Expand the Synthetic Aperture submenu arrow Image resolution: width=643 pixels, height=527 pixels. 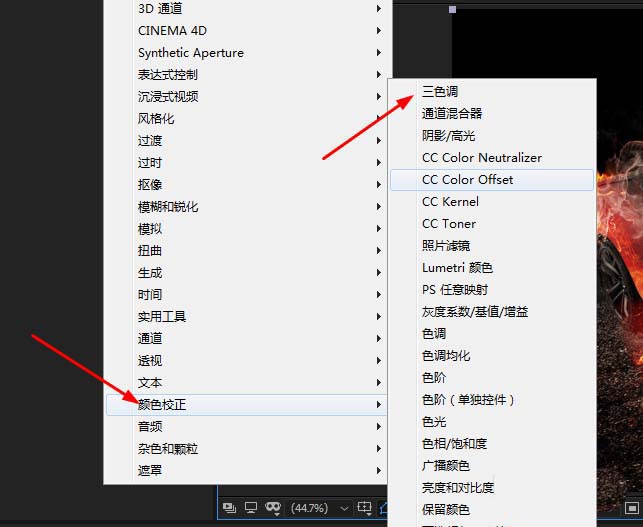[x=379, y=52]
